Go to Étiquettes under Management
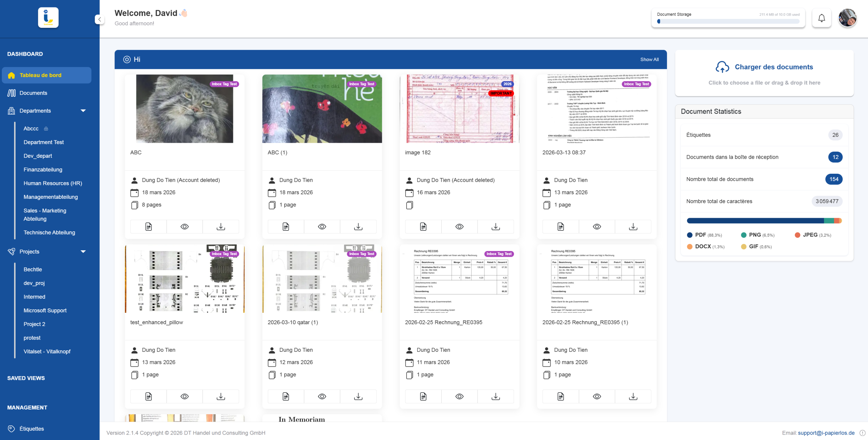This screenshot has height=440, width=868. pyautogui.click(x=32, y=428)
